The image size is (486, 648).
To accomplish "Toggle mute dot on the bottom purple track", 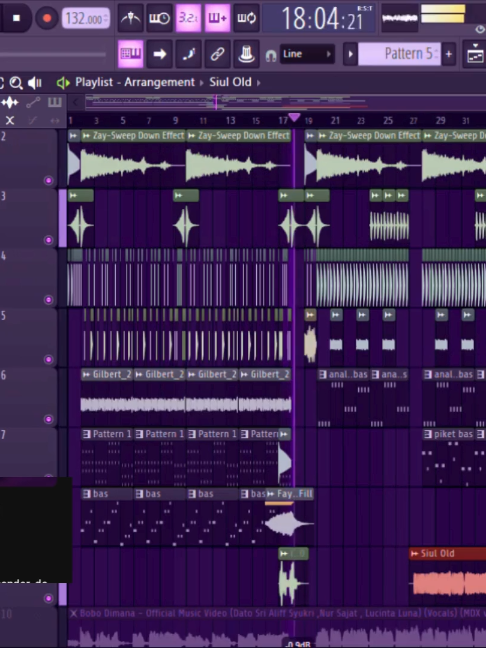I will [48, 598].
